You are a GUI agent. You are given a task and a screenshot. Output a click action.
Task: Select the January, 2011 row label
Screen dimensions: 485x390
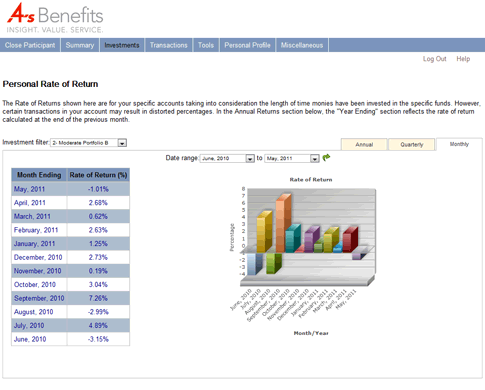(34, 244)
